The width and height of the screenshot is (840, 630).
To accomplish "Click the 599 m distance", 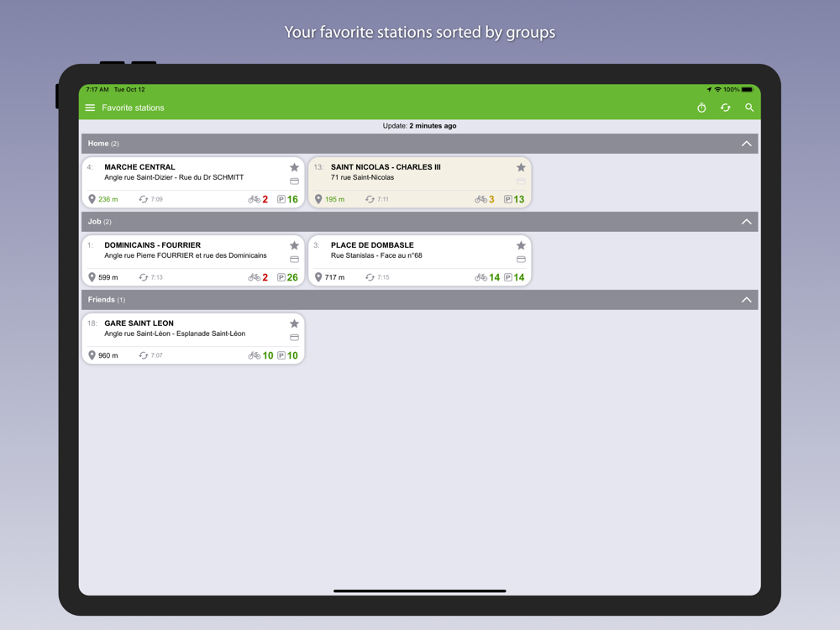I will pos(108,277).
